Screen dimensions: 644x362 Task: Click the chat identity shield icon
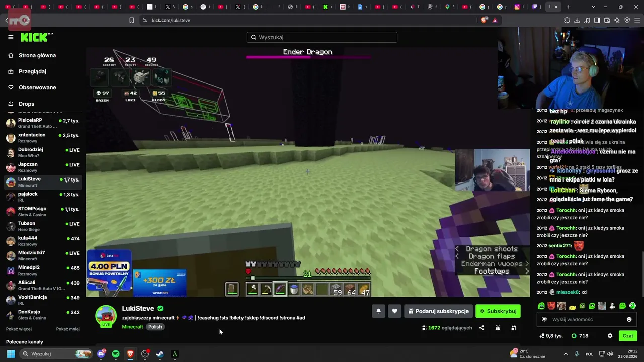(x=544, y=319)
